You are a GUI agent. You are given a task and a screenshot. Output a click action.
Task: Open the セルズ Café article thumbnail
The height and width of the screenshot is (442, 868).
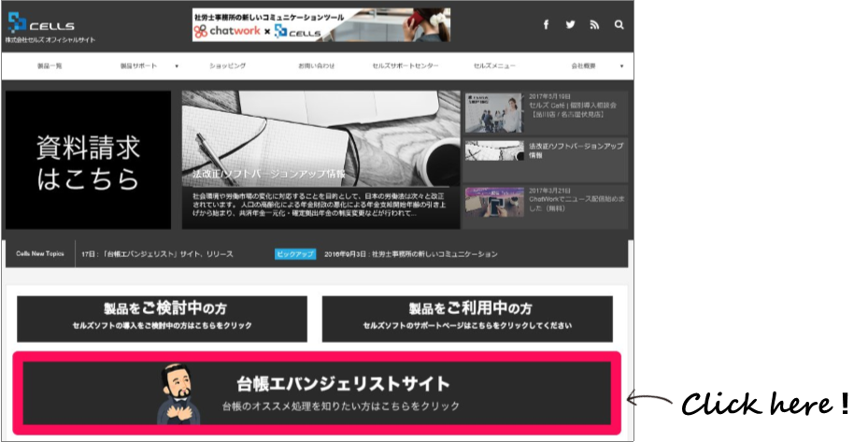(493, 113)
